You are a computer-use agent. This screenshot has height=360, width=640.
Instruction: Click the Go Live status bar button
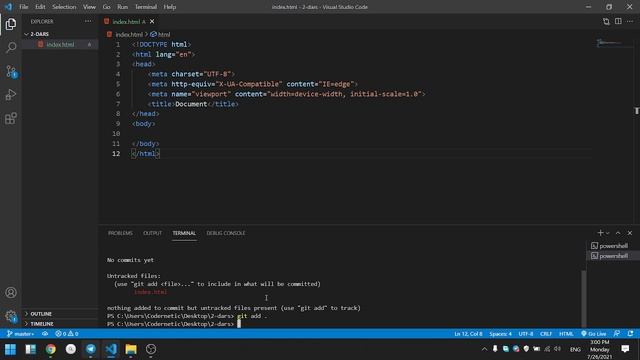tap(593, 333)
